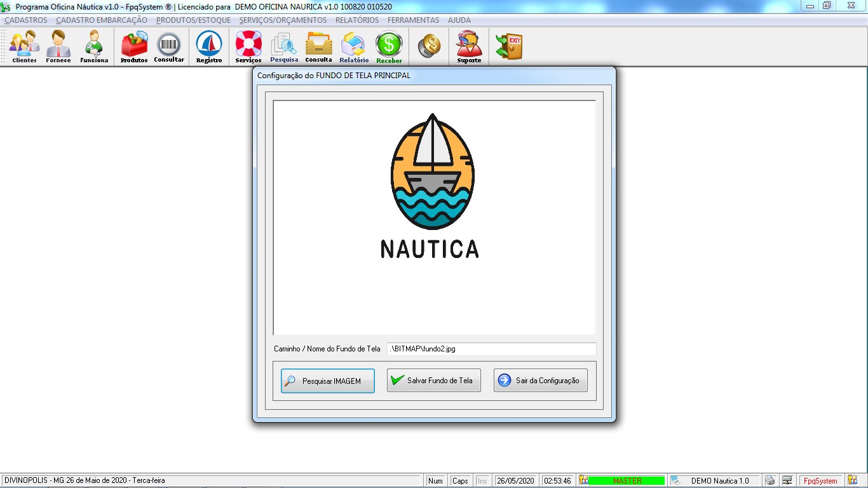Open the Serviços lifebuoy icon

(x=248, y=47)
